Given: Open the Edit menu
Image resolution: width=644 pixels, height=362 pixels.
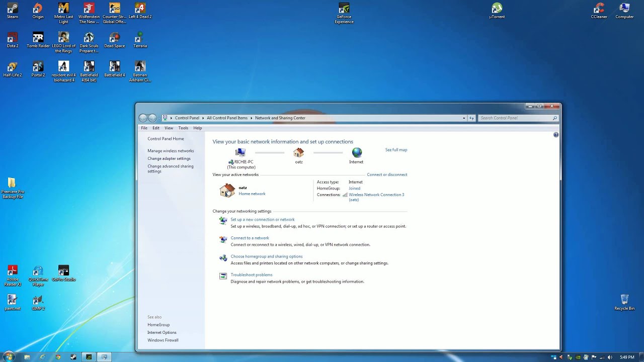Looking at the screenshot, I should pyautogui.click(x=156, y=128).
